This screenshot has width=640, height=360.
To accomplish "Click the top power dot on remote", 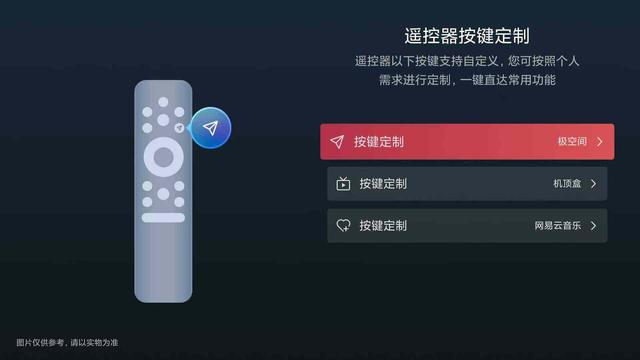I will [163, 102].
